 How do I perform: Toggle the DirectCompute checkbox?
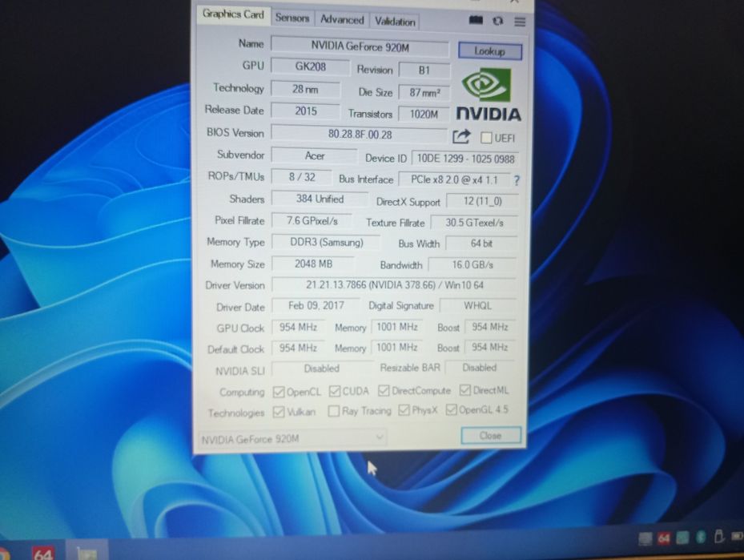pyautogui.click(x=384, y=391)
